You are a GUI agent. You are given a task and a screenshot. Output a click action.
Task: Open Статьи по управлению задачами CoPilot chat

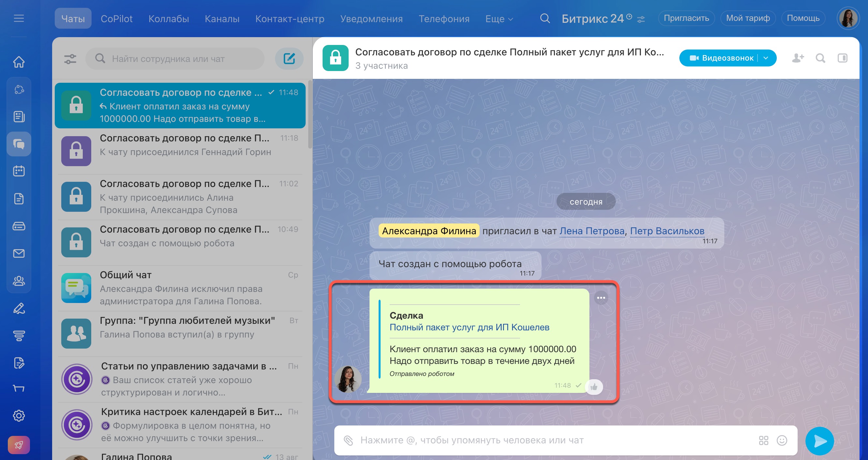point(180,379)
